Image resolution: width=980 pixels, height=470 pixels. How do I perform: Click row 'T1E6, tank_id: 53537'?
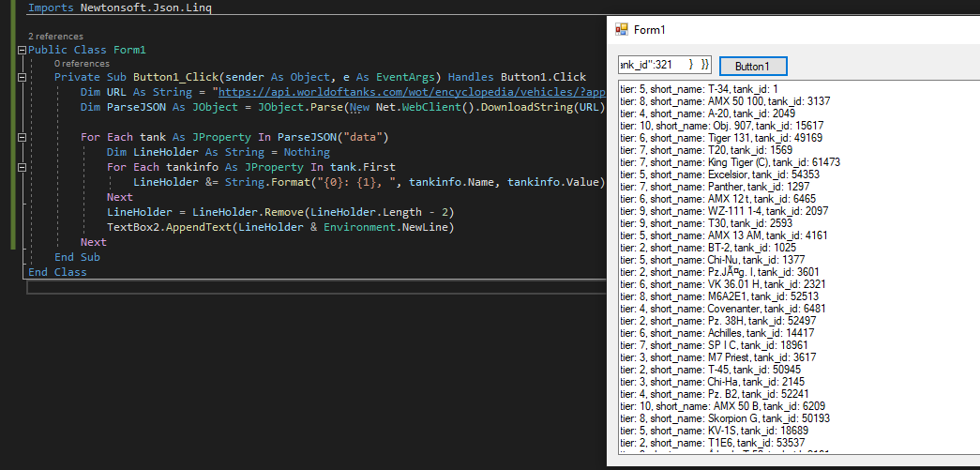[714, 443]
